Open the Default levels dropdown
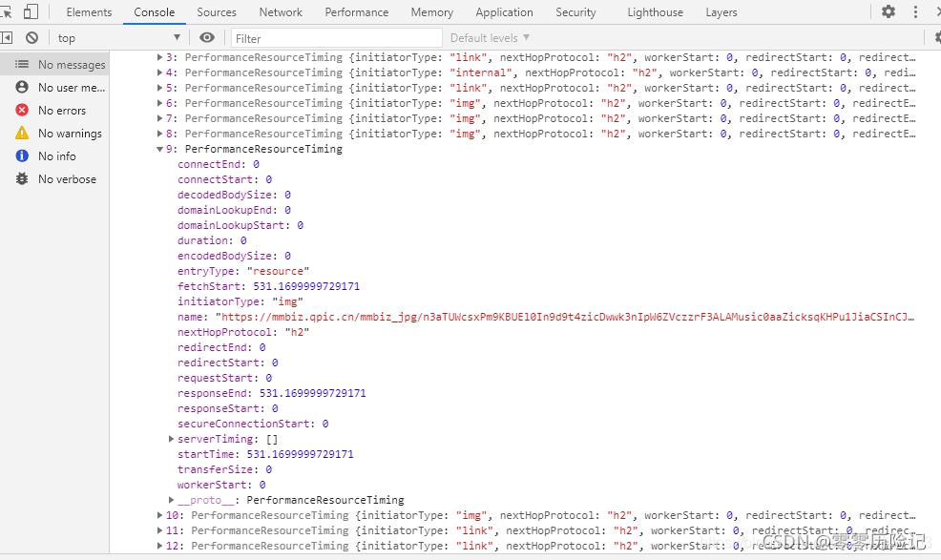The image size is (941, 560). tap(490, 38)
